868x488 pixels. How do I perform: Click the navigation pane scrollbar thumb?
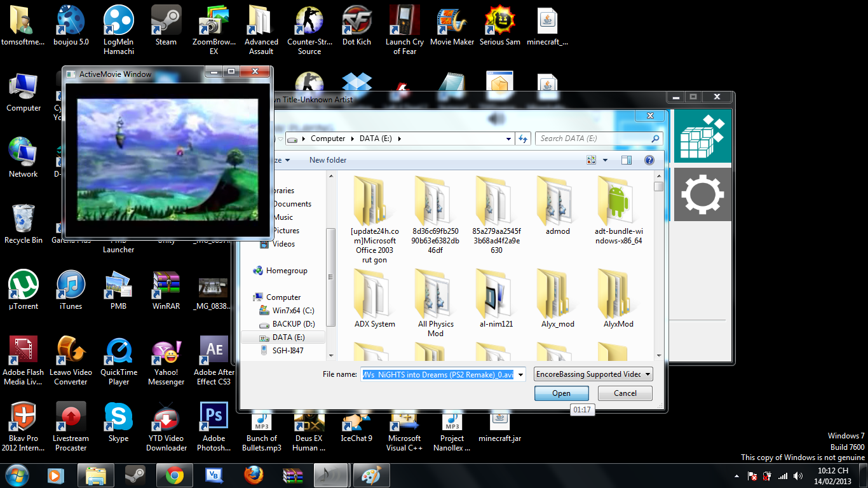(330, 277)
